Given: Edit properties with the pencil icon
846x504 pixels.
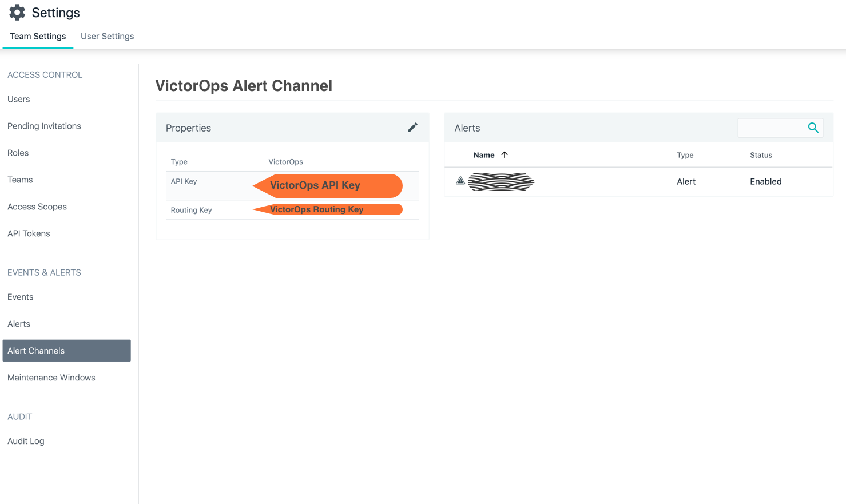Looking at the screenshot, I should click(412, 128).
